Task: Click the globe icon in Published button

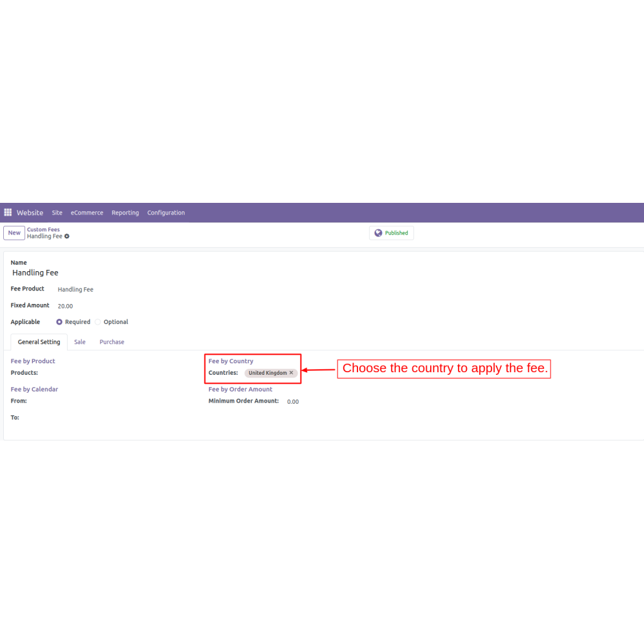Action: [378, 233]
